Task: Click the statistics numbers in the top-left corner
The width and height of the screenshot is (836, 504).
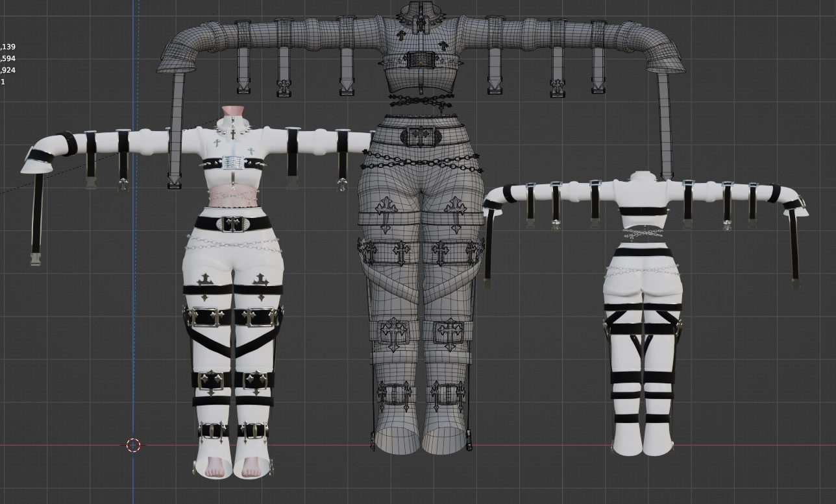Action: click(8, 64)
